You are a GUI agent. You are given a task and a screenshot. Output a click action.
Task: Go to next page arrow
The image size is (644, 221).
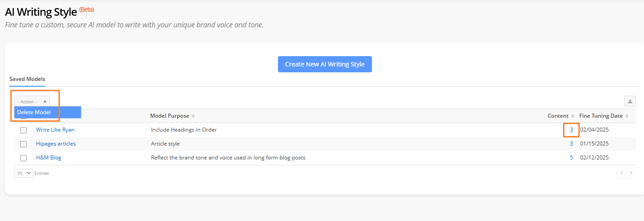click(631, 173)
